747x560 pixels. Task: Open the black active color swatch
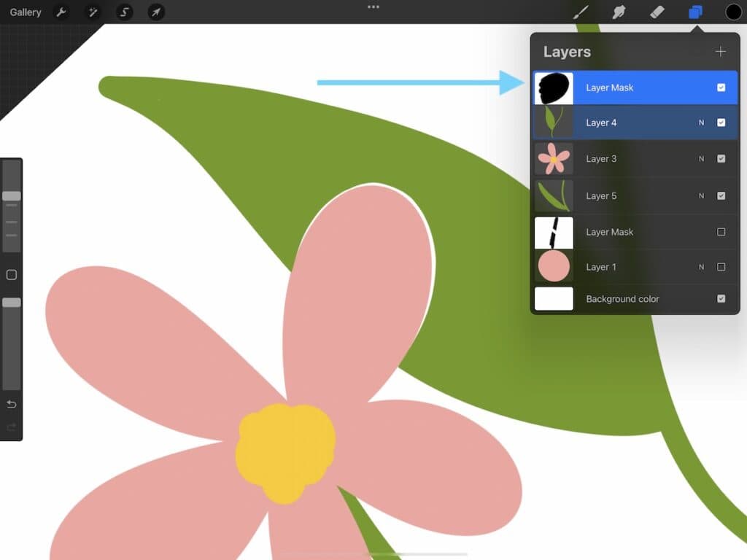pyautogui.click(x=733, y=12)
